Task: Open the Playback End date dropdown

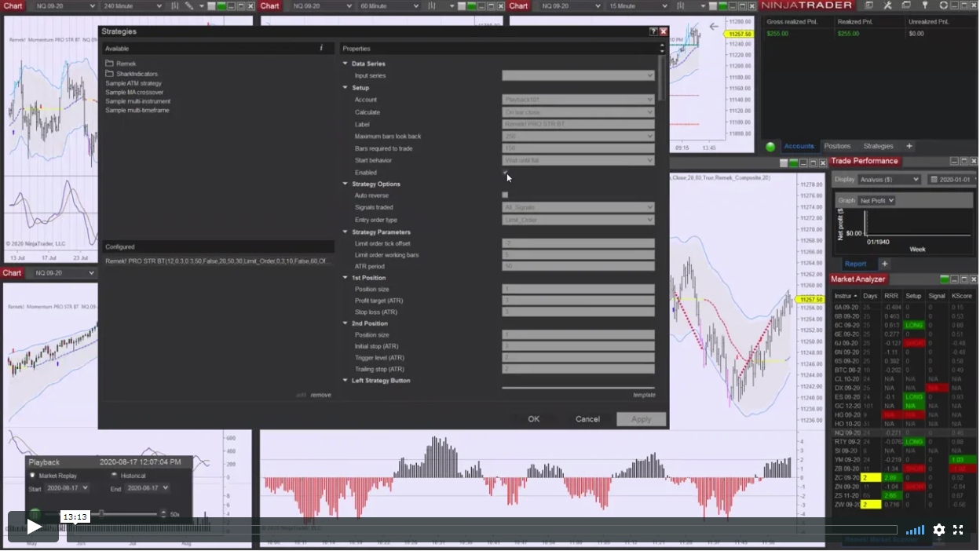Action: pos(147,488)
